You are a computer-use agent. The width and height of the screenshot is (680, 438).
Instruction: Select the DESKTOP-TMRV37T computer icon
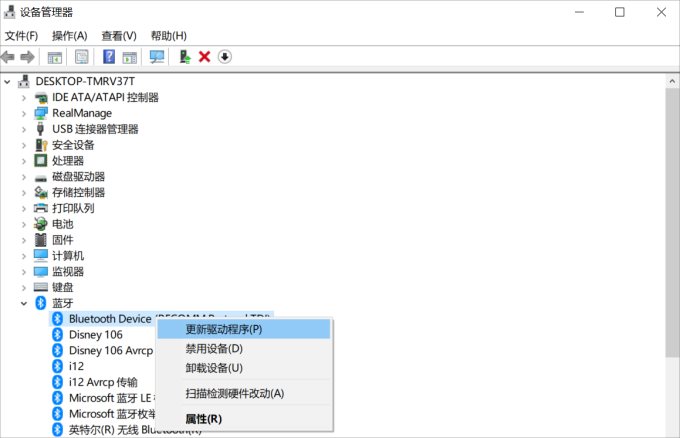[x=24, y=81]
